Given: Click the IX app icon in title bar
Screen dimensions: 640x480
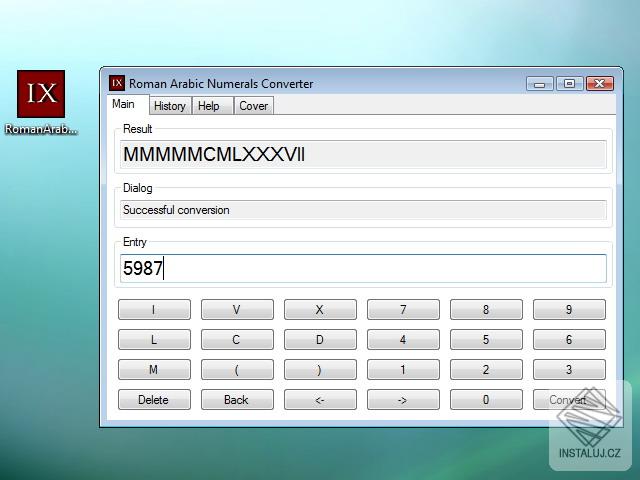Looking at the screenshot, I should [117, 83].
